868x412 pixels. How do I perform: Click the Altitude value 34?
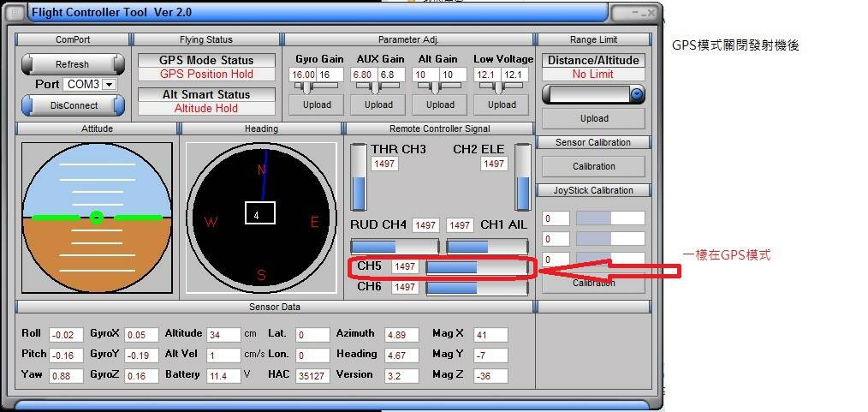[x=223, y=334]
